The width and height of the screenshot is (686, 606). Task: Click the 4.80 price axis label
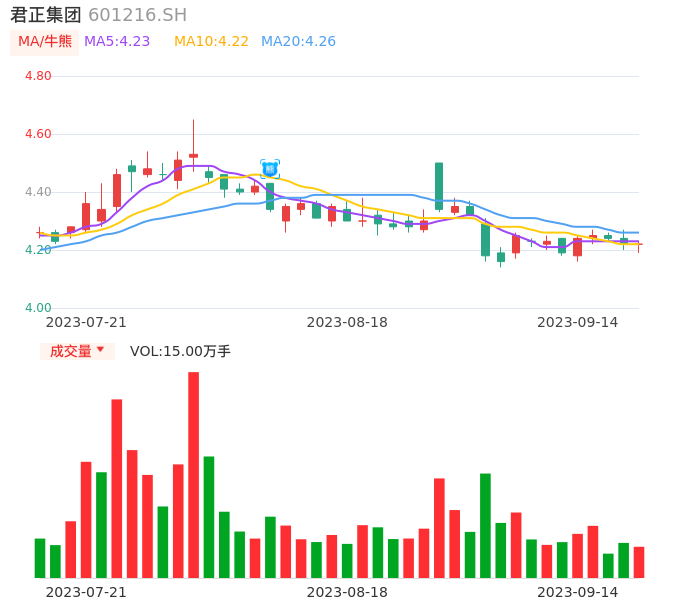click(38, 76)
